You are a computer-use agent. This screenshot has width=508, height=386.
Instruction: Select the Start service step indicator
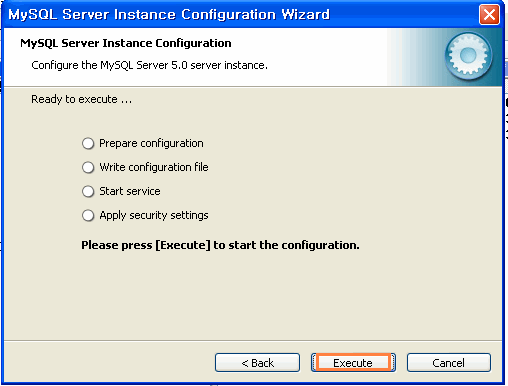click(x=88, y=191)
